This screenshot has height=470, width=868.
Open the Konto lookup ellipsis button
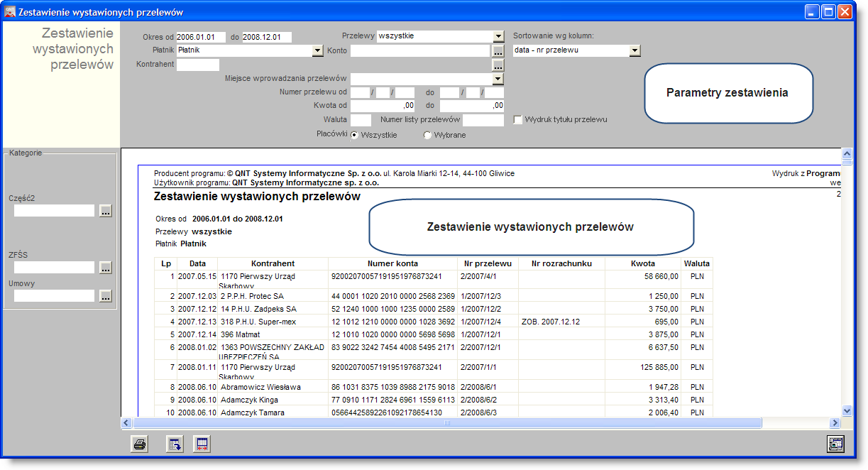pos(498,50)
